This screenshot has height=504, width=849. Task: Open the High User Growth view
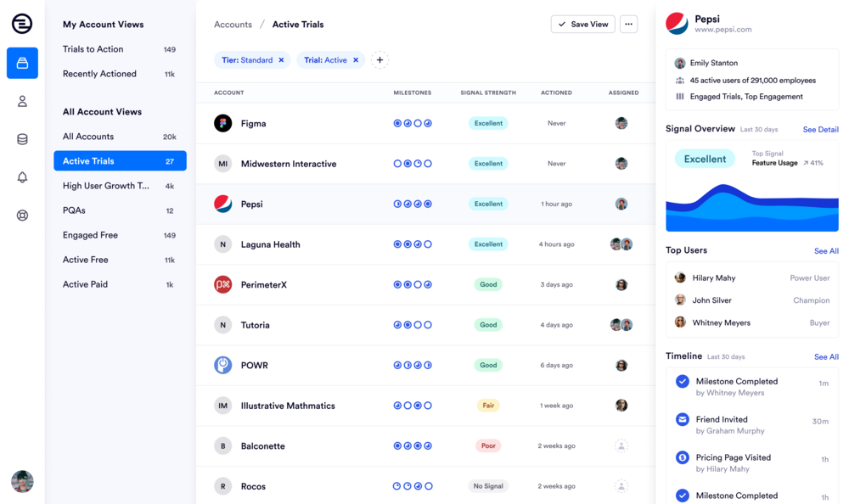120,186
